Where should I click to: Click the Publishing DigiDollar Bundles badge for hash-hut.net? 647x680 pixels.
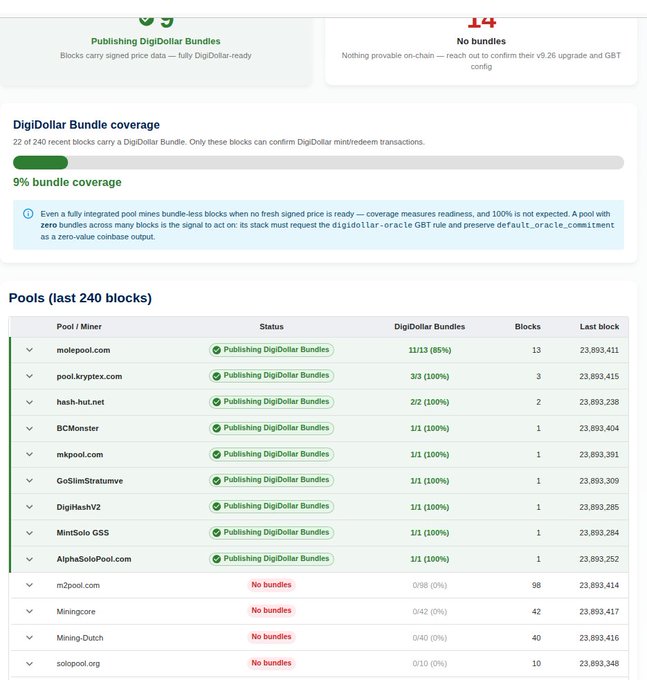271,402
